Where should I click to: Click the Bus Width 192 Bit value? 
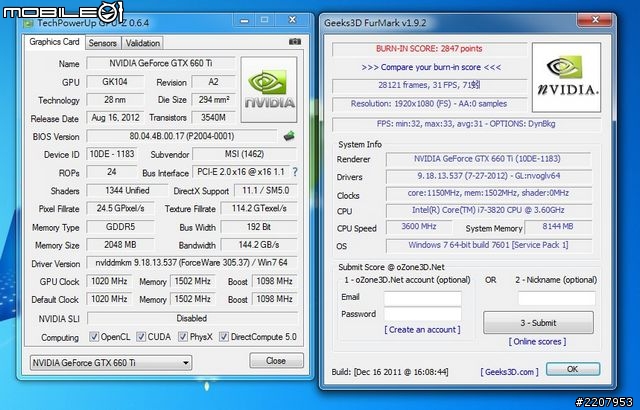pyautogui.click(x=259, y=227)
